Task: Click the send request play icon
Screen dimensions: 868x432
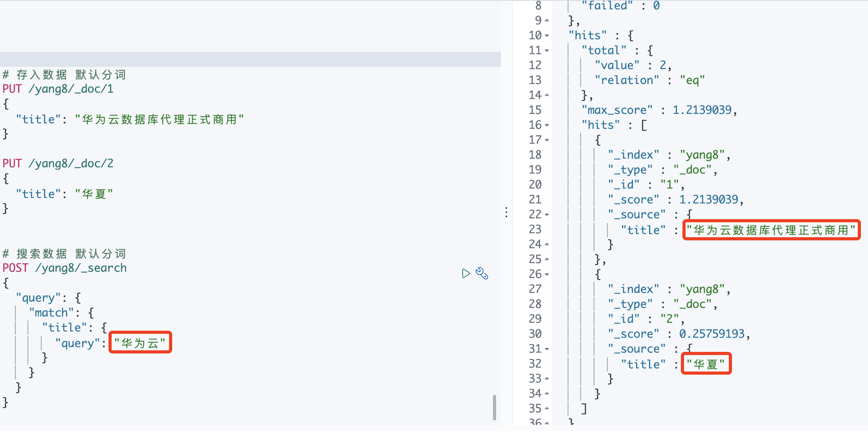Action: (466, 273)
